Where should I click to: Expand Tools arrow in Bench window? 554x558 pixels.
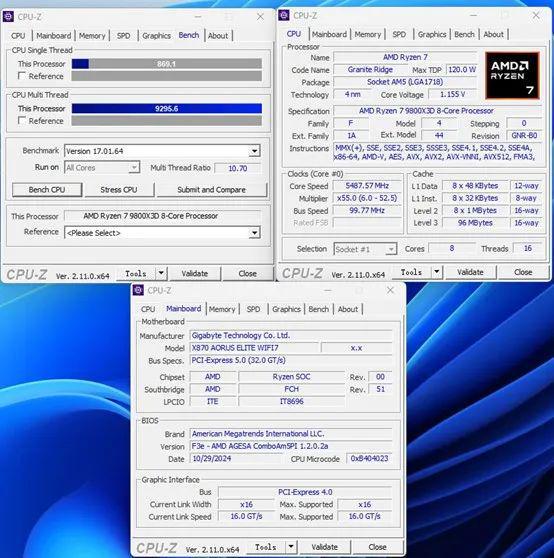[161, 273]
